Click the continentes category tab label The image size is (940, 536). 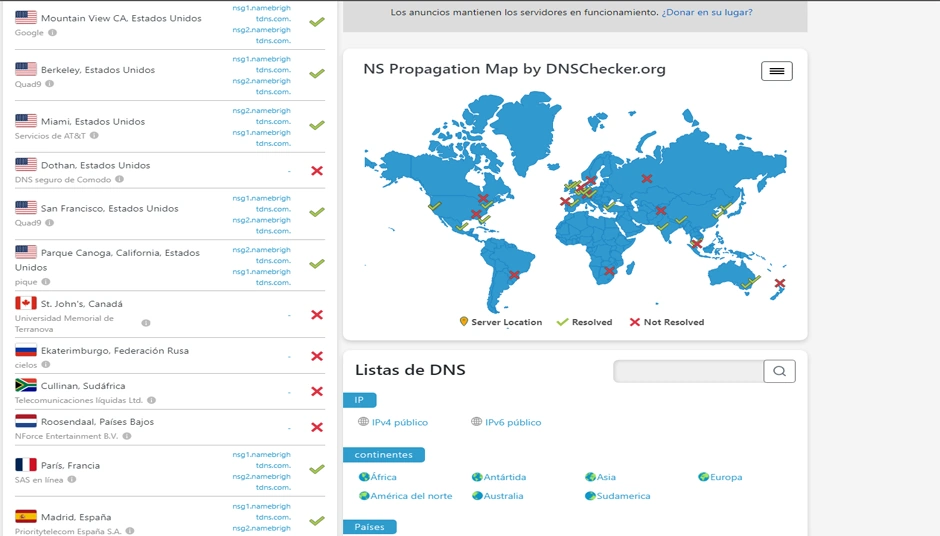pos(384,454)
